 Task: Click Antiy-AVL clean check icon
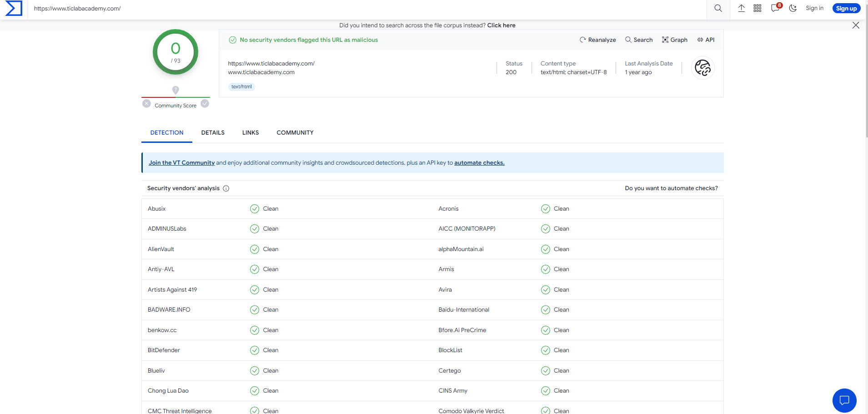(x=255, y=269)
